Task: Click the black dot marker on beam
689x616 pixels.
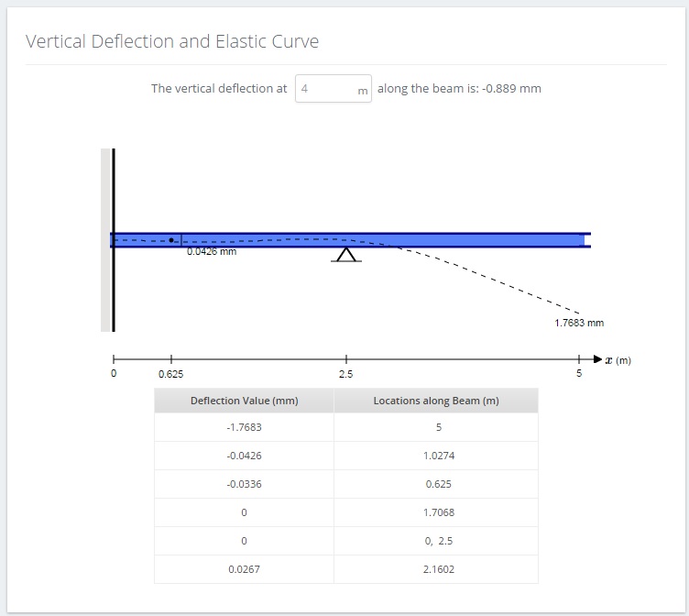Action: [x=171, y=240]
